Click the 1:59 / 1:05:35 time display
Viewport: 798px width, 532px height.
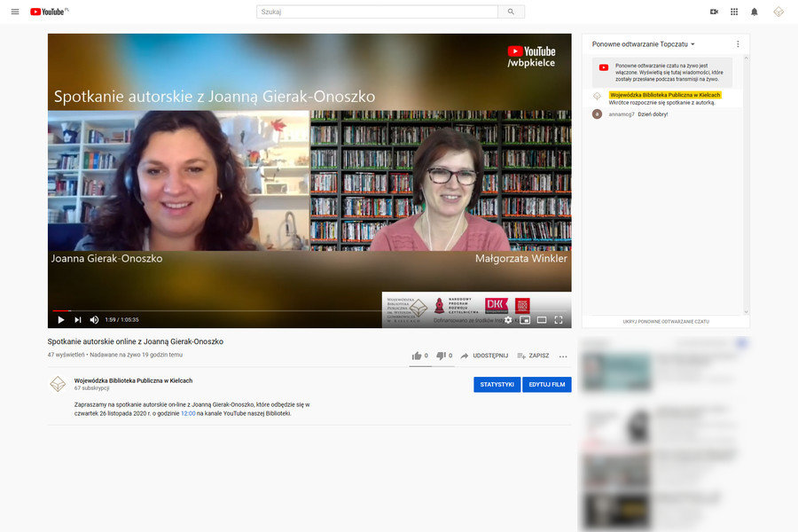coord(121,320)
